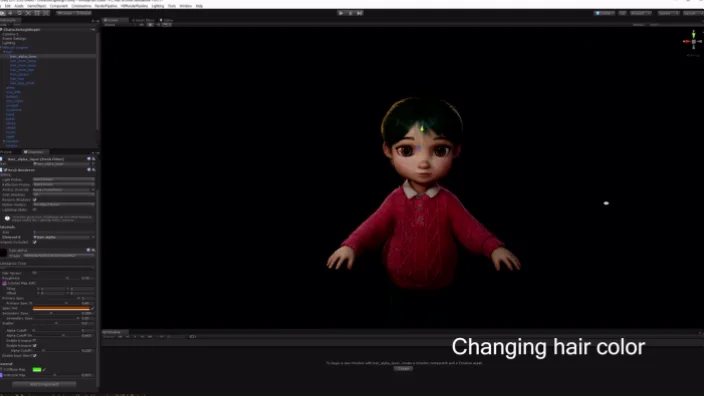Open the Cinemachine menu

click(x=81, y=6)
